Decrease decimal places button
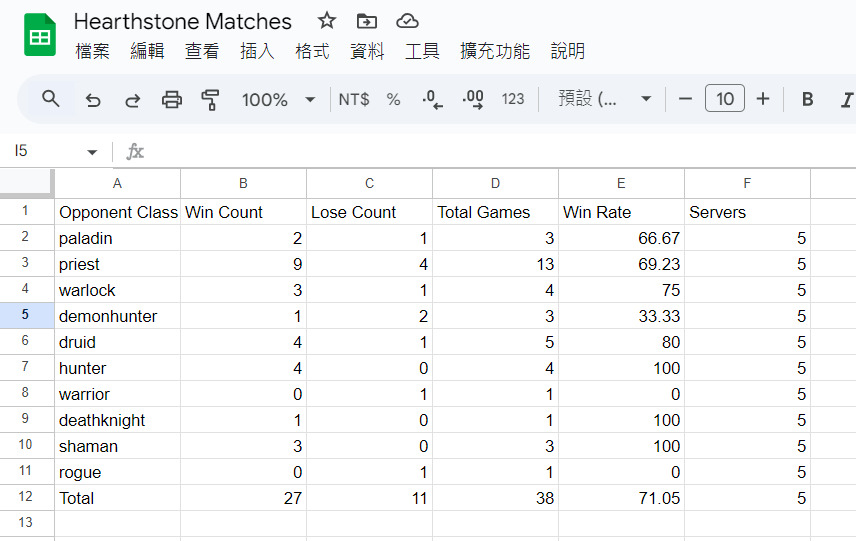 (432, 99)
